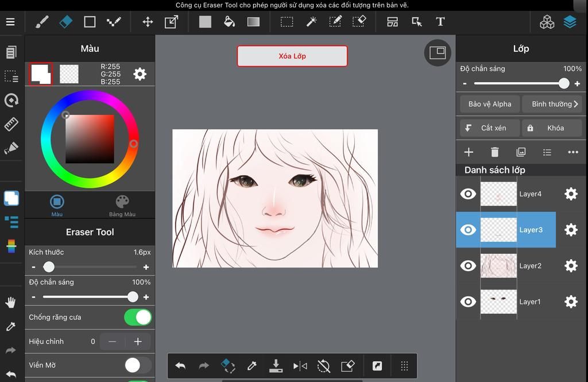Select the Text tool
Image resolution: width=588 pixels, height=382 pixels.
pos(440,22)
